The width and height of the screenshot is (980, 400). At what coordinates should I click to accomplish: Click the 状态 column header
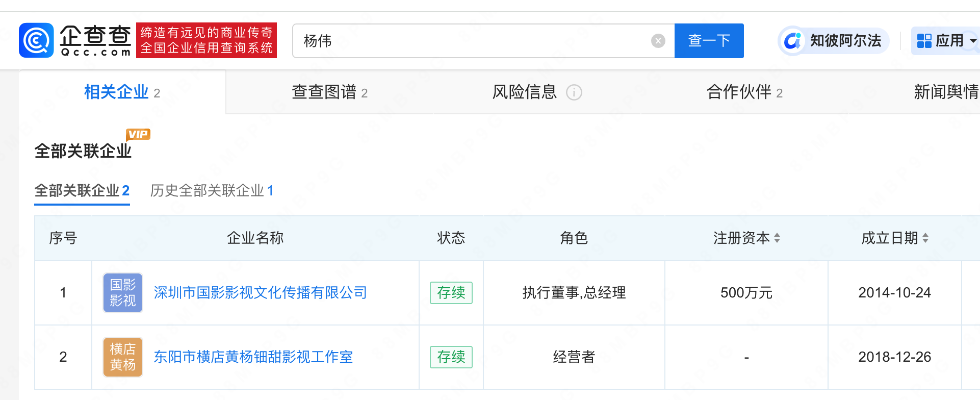coord(451,238)
